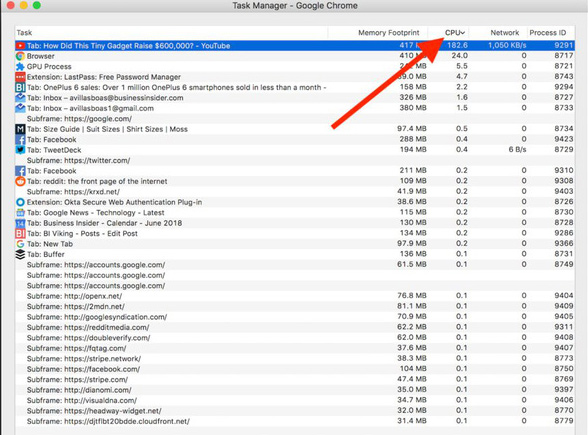Select the New Tab row

(x=295, y=244)
